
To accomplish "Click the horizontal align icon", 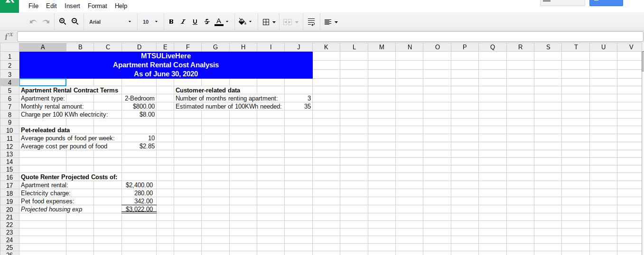I will 328,22.
